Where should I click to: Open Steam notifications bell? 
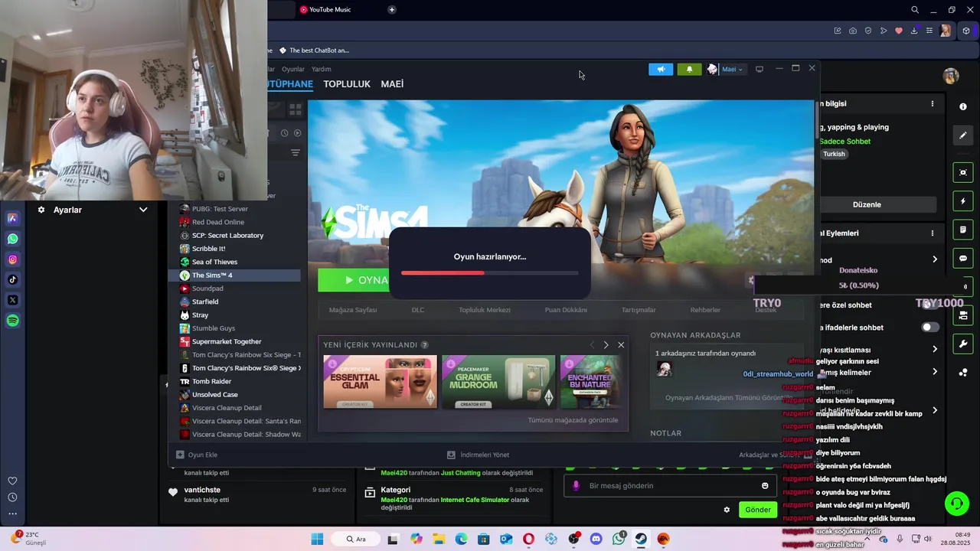click(x=689, y=69)
